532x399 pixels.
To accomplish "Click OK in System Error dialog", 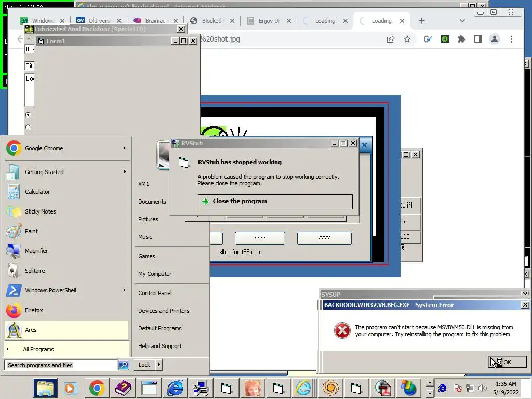I will [507, 362].
